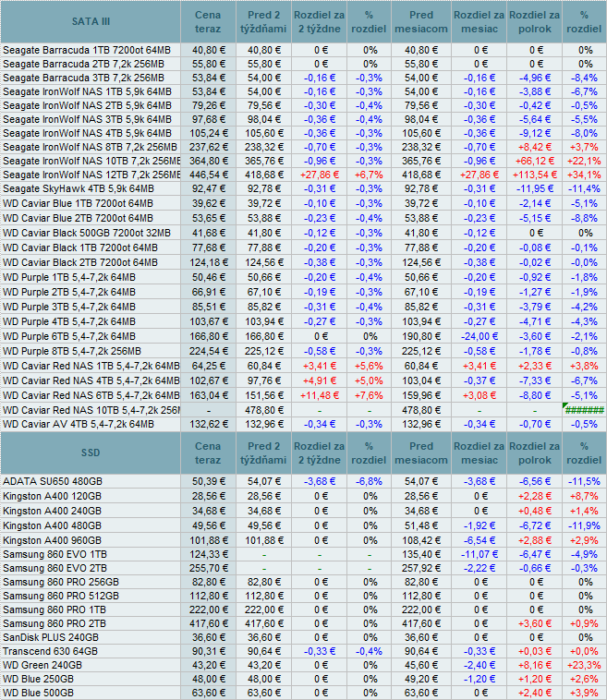Select the SATA III header cell
This screenshot has height=700, width=607.
click(91, 21)
